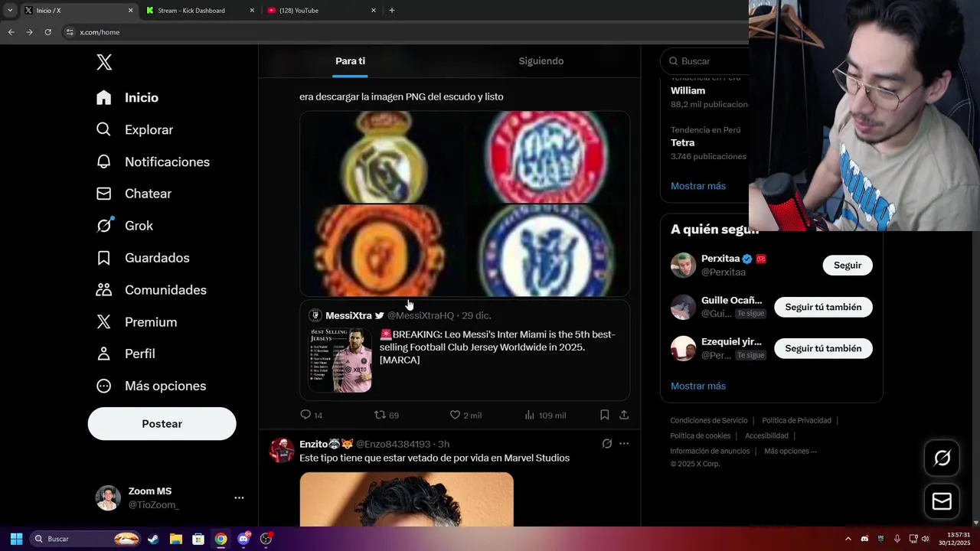Open Grok from the sidebar
Image resolution: width=980 pixels, height=551 pixels.
[x=125, y=226]
